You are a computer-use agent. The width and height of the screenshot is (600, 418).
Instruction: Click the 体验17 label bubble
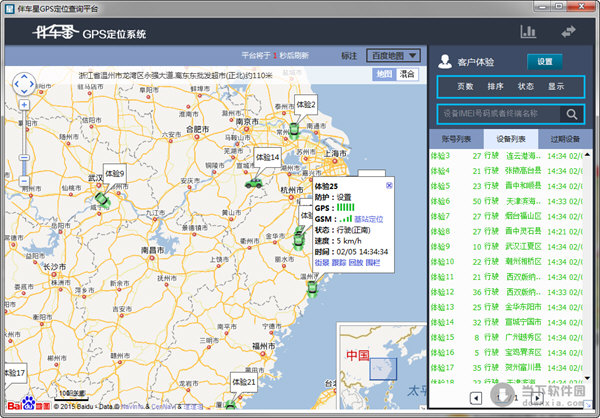coord(15,373)
